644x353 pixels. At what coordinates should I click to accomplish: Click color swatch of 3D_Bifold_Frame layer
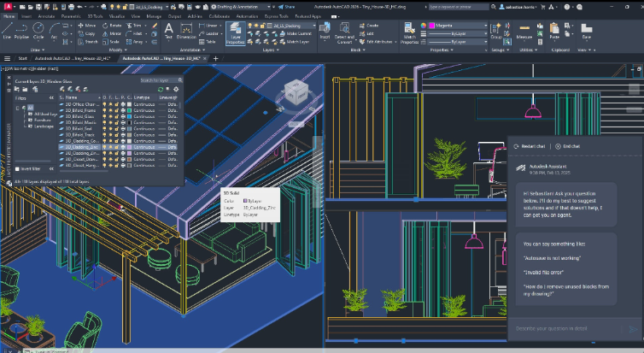click(129, 110)
